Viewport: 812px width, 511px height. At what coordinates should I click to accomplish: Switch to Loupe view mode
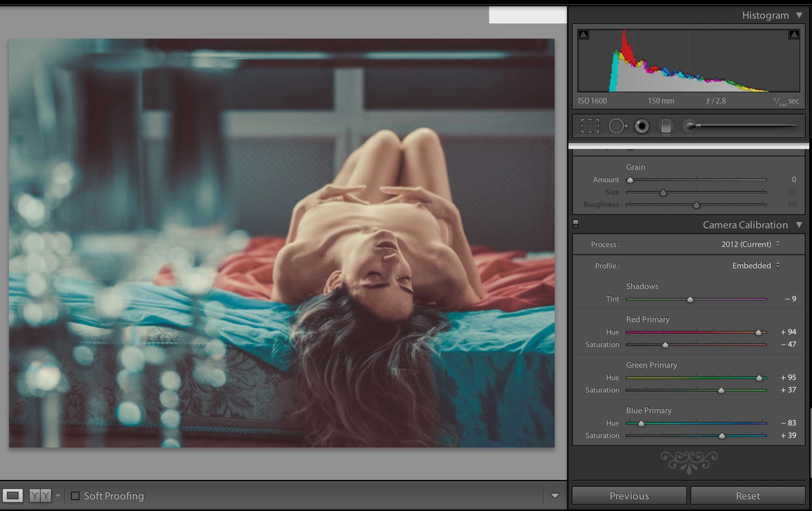point(13,495)
